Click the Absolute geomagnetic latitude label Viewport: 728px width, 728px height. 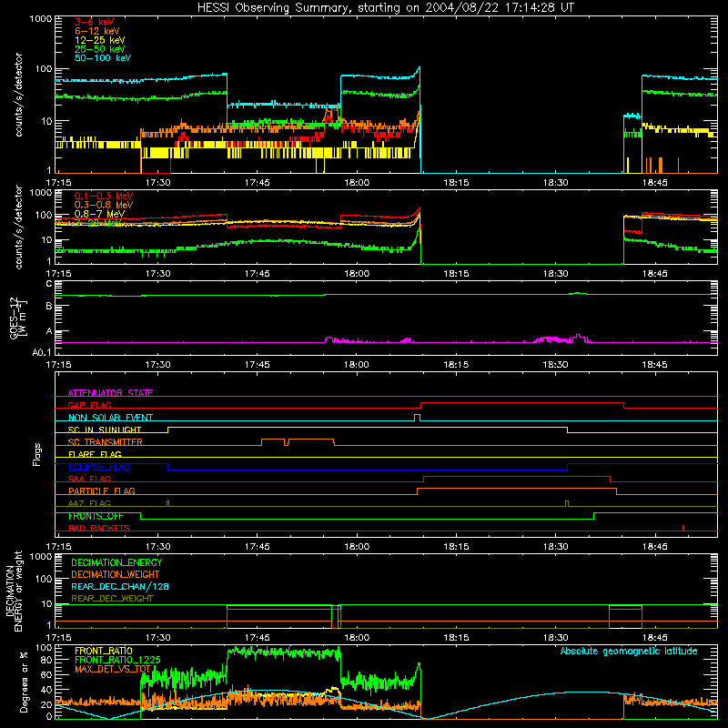coord(629,651)
